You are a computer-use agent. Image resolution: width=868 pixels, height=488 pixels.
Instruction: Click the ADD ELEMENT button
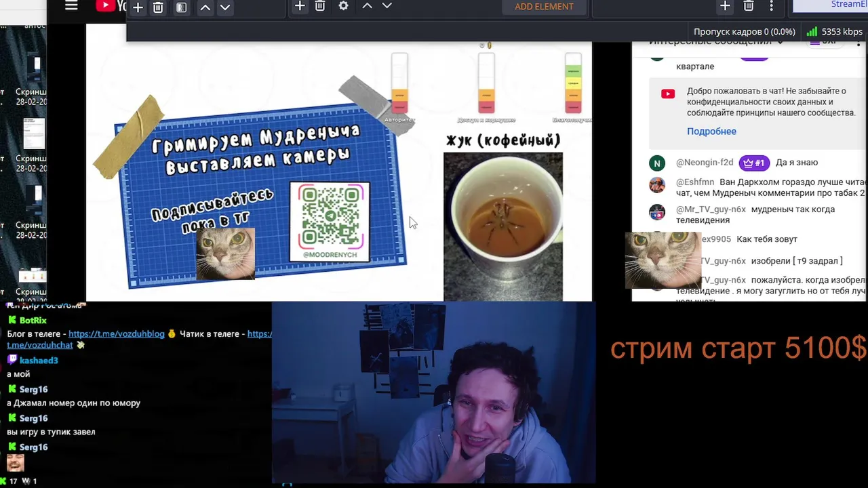(544, 7)
